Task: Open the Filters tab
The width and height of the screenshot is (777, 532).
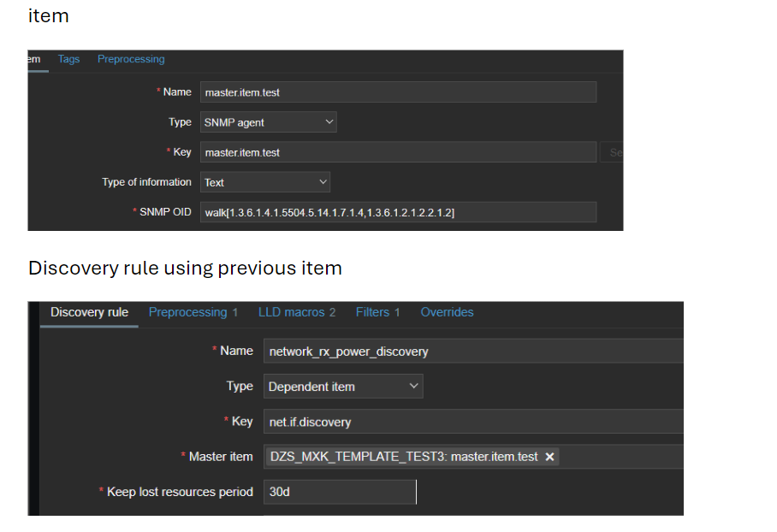Action: pyautogui.click(x=377, y=312)
